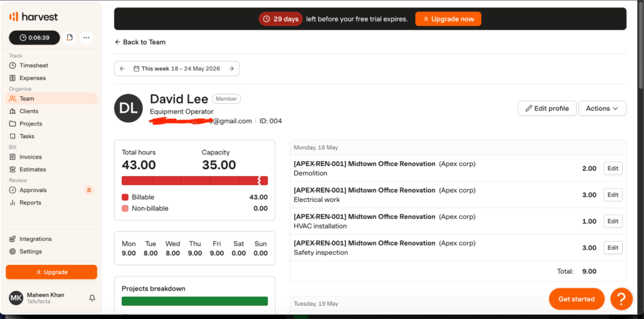Click project name in Demolition row

tap(364, 164)
